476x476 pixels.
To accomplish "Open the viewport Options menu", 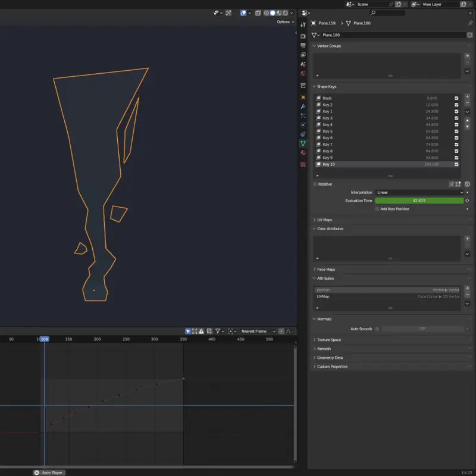I will (x=285, y=22).
